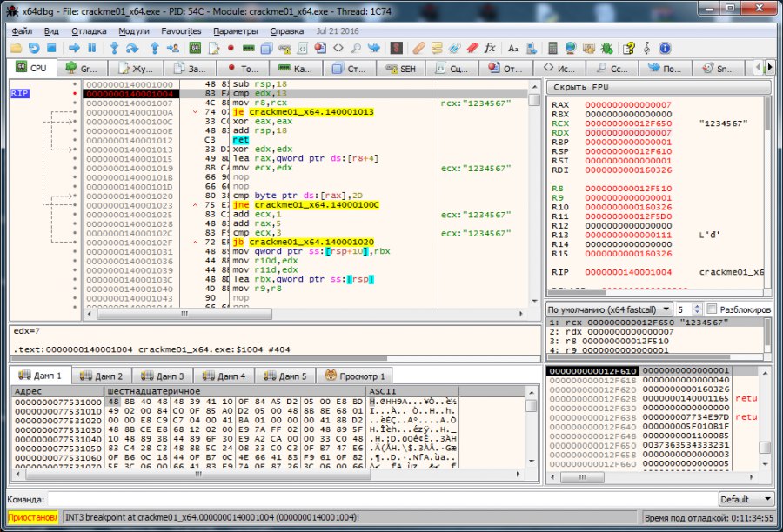Open the SEH tab
This screenshot has width=783, height=532.
tap(401, 68)
